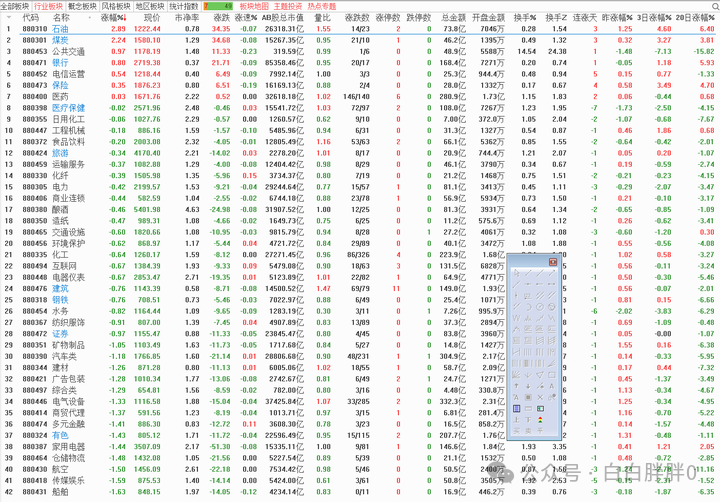Open the 概念板块 tab
The width and height of the screenshot is (720, 502).
point(82,6)
